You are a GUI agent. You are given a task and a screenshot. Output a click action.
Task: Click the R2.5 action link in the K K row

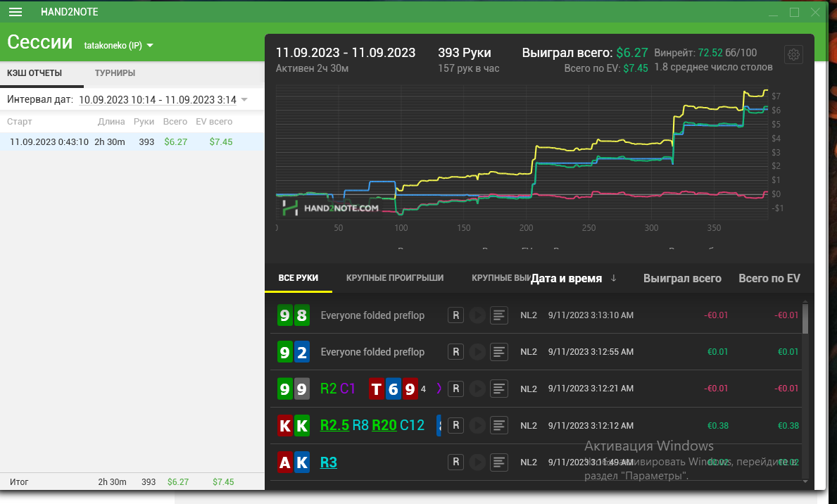334,425
